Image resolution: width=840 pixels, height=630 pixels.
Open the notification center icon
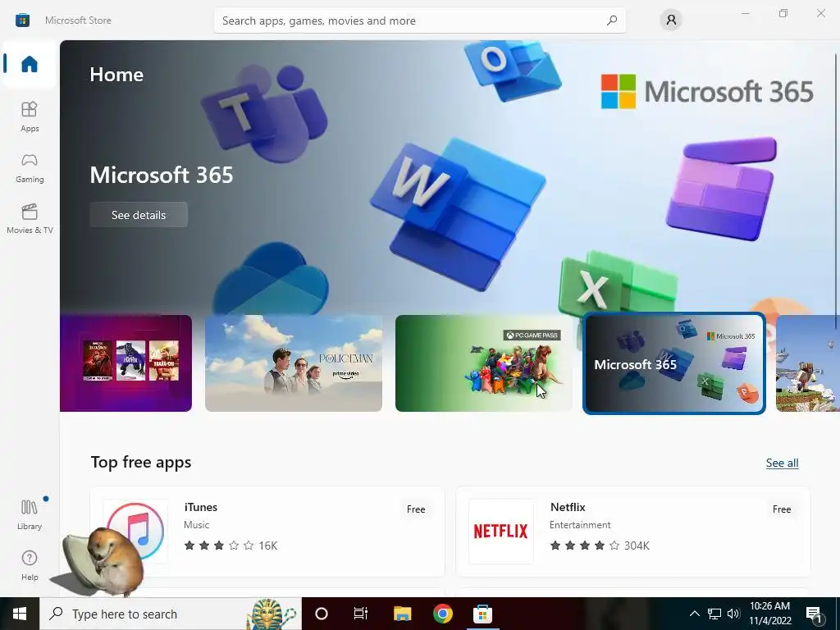[x=814, y=614]
